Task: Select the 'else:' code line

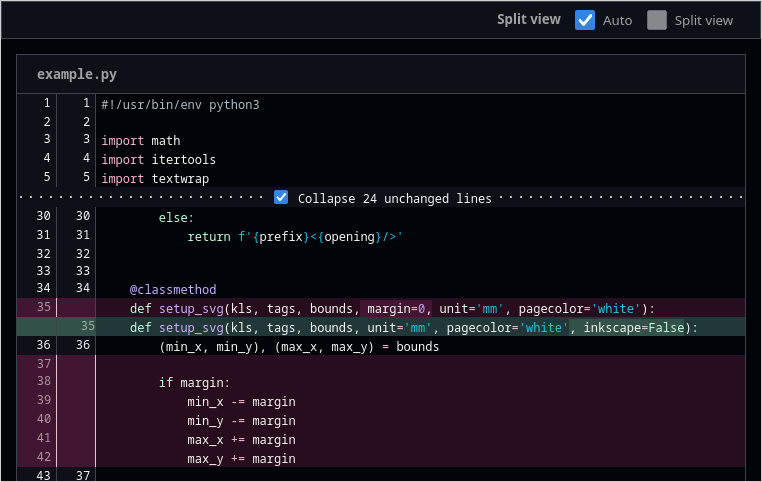Action: pyautogui.click(x=176, y=217)
